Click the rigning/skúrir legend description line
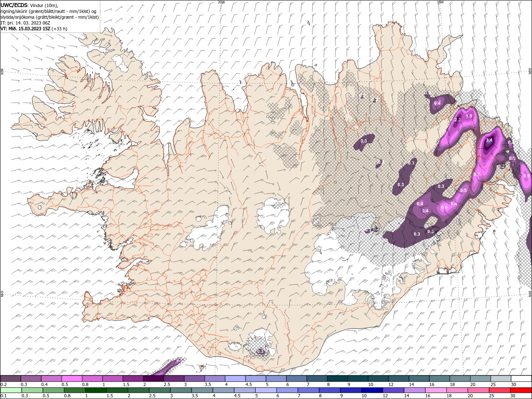The height and width of the screenshot is (399, 532). (x=48, y=11)
